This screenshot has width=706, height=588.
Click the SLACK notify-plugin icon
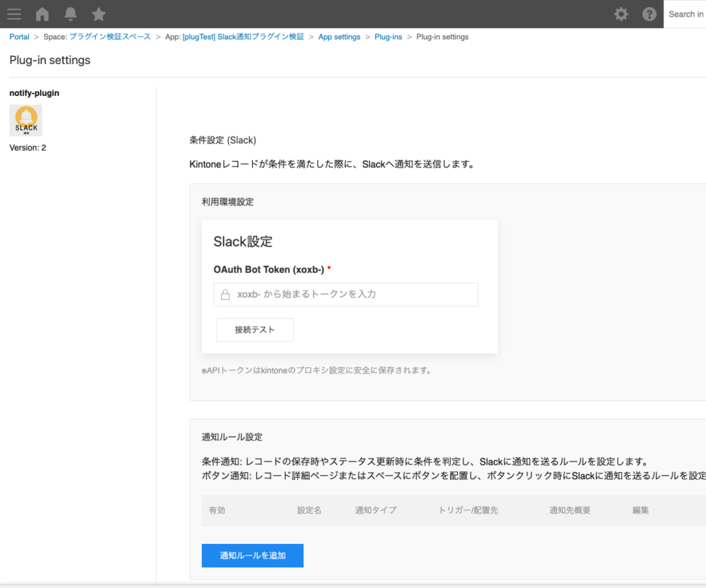coord(26,119)
